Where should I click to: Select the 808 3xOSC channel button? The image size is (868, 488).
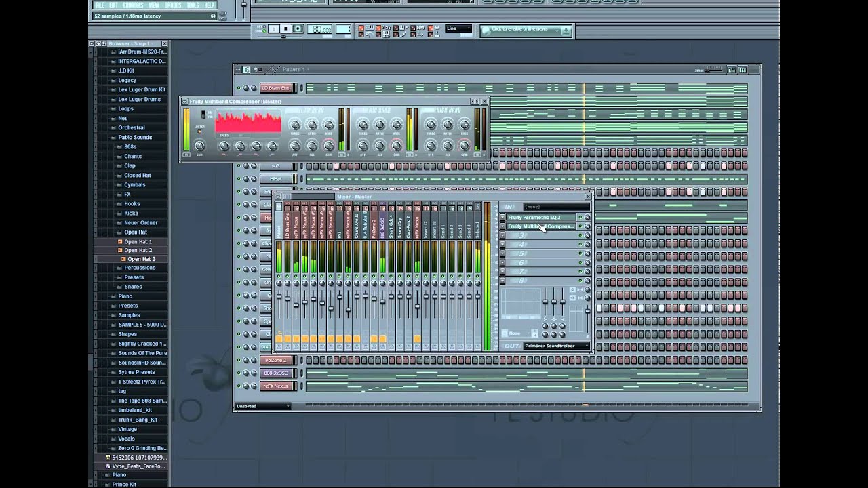click(x=276, y=373)
